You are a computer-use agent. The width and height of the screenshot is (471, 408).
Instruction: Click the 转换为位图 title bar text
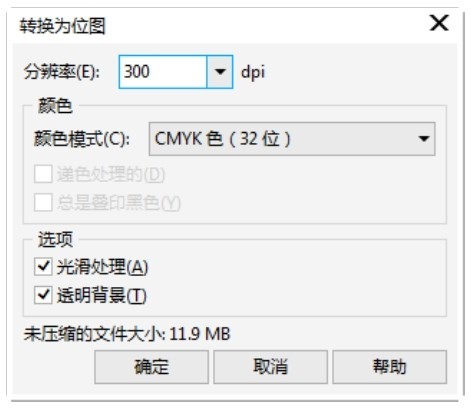pyautogui.click(x=62, y=26)
